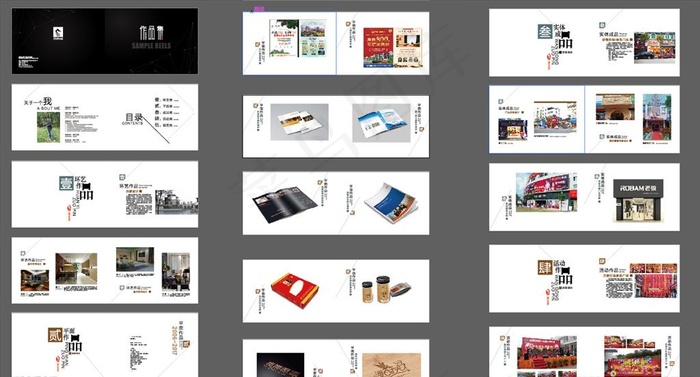Select the dark trifold brochure mockup
The image size is (700, 377).
284,204
